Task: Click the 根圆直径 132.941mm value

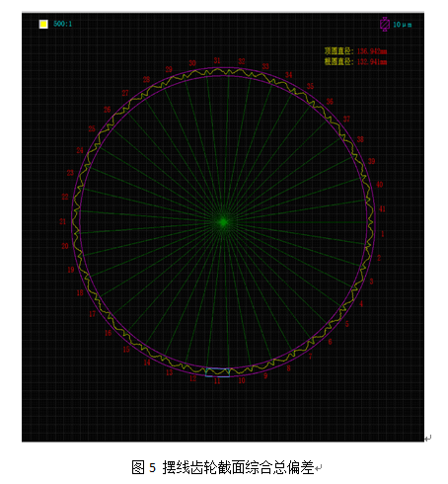Action: (x=372, y=61)
